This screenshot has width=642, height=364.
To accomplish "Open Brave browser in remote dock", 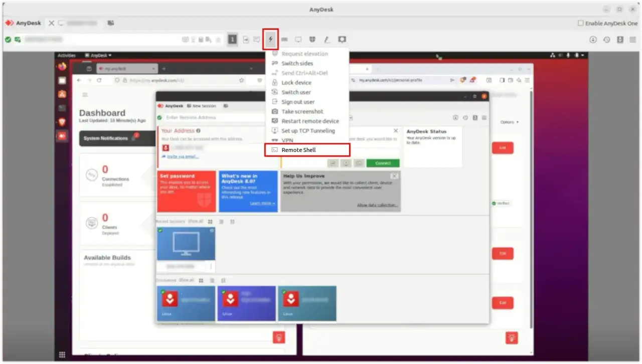I will click(x=62, y=122).
